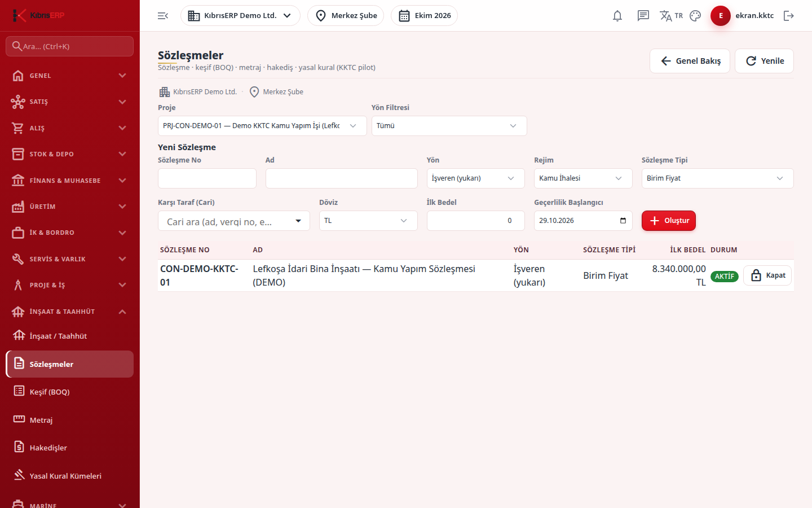
Task: Go back to Genel Bakış
Action: tap(690, 61)
